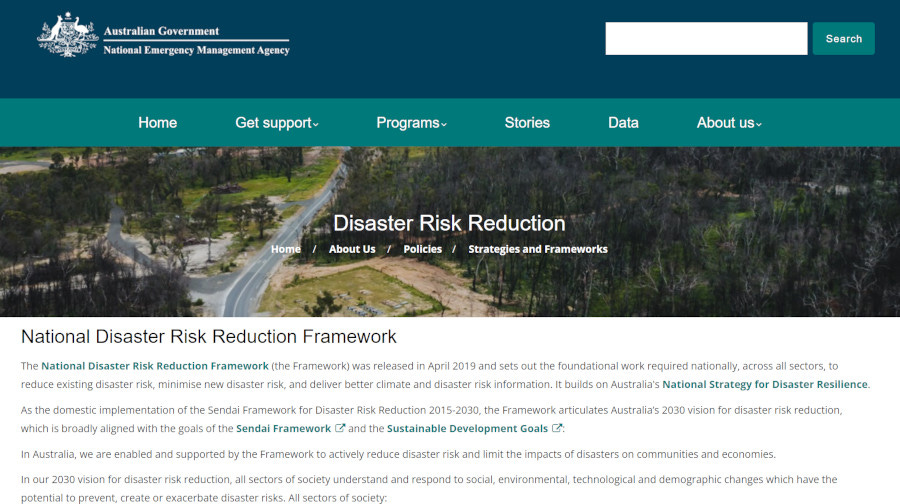Click the National Emergency Management Agency title text
This screenshot has height=504, width=900.
click(196, 50)
